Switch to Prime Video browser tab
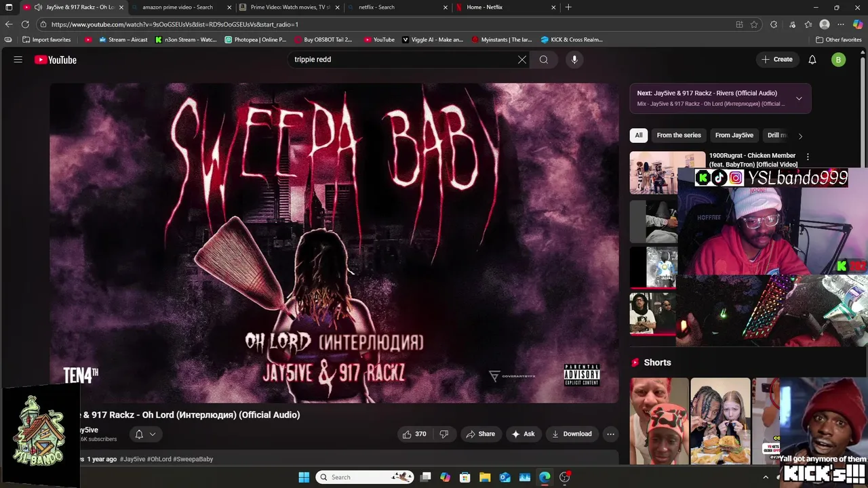The width and height of the screenshot is (868, 488). click(x=290, y=7)
